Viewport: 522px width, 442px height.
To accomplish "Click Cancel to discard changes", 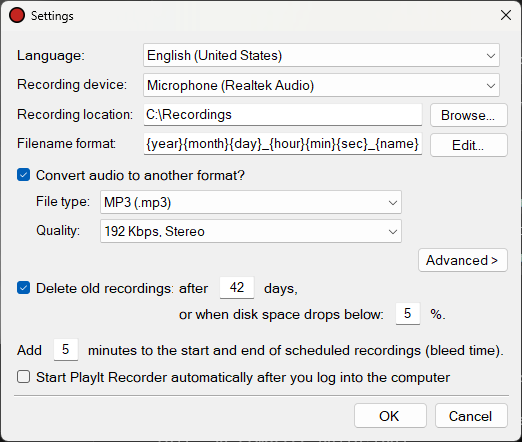I will click(x=471, y=416).
